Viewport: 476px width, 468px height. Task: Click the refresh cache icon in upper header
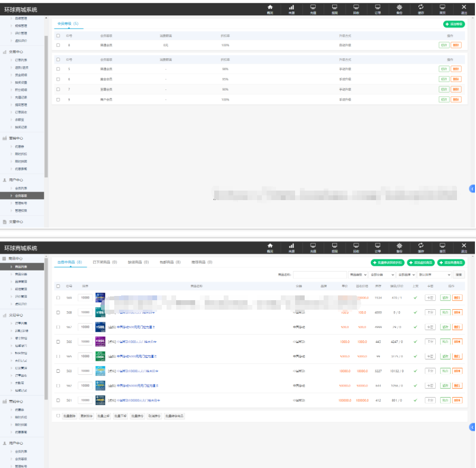[x=421, y=8]
